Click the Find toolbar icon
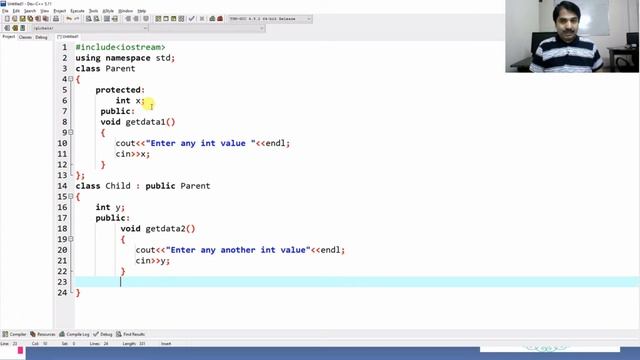 [x=89, y=19]
